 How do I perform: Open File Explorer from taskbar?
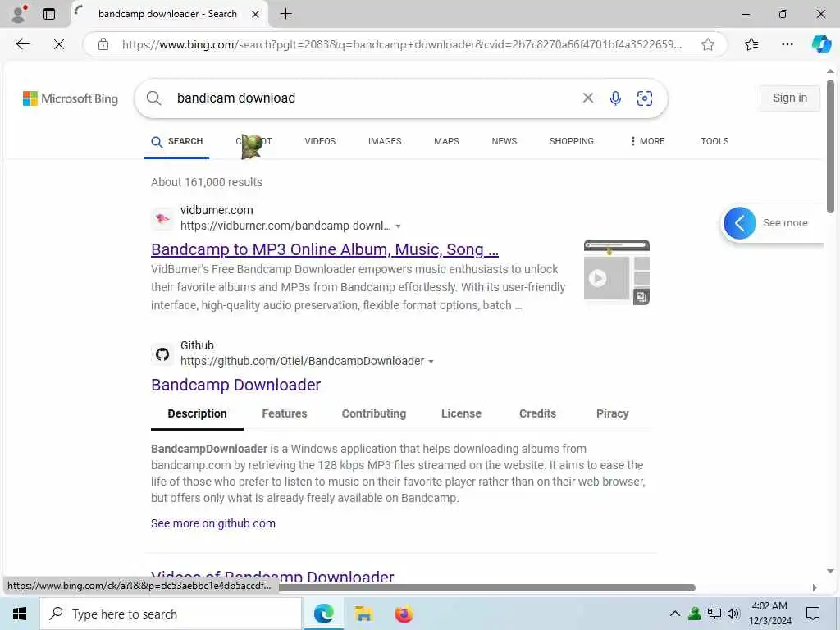363,614
